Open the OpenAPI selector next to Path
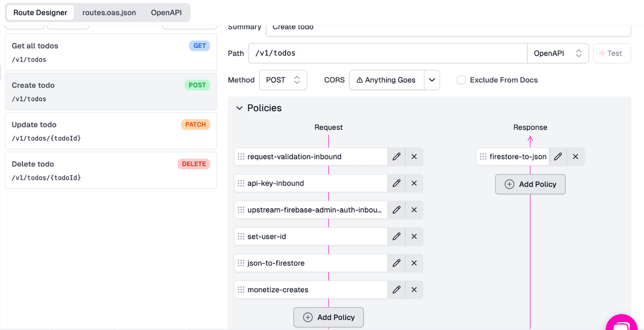 558,53
